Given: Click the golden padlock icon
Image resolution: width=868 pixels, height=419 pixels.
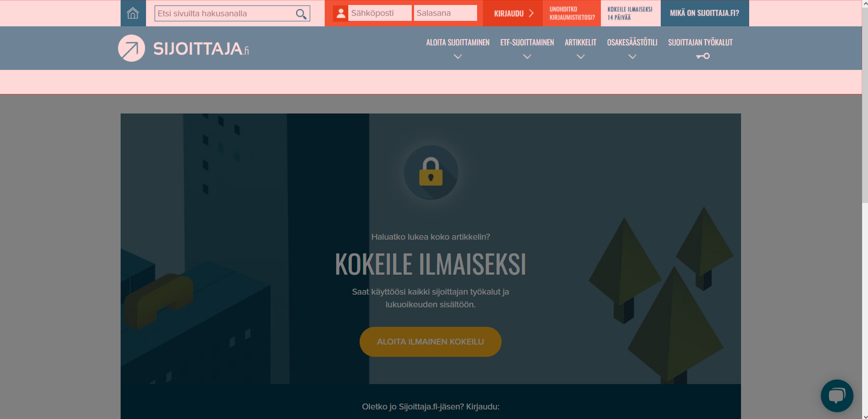Looking at the screenshot, I should [431, 172].
